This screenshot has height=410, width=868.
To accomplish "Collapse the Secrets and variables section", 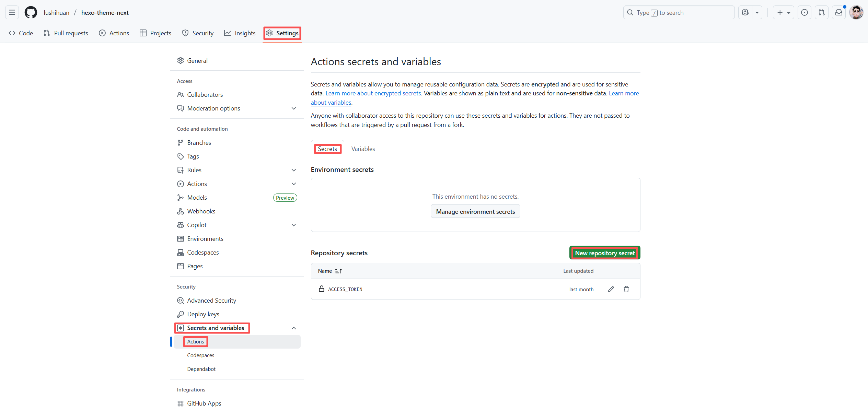I will click(293, 328).
